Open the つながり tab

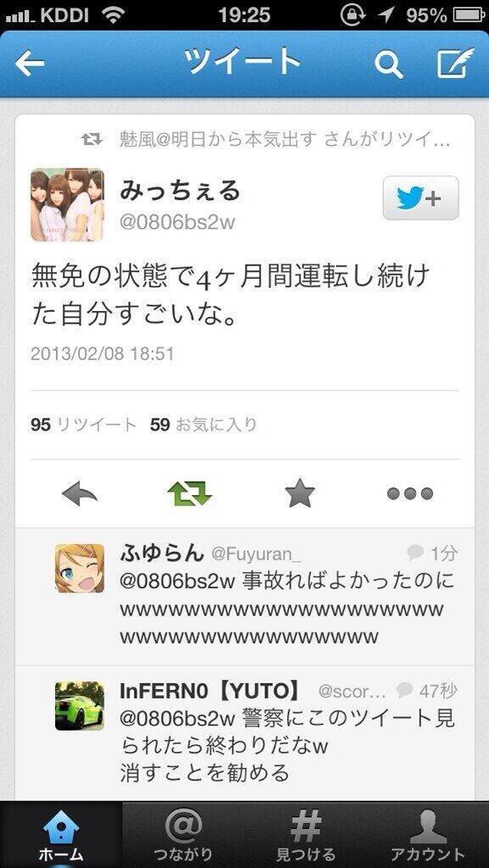tap(183, 835)
